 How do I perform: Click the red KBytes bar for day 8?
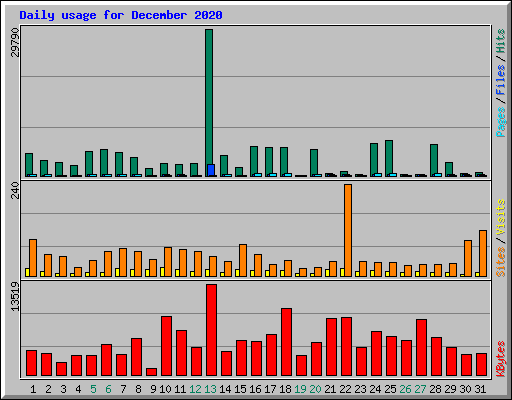[136, 357]
